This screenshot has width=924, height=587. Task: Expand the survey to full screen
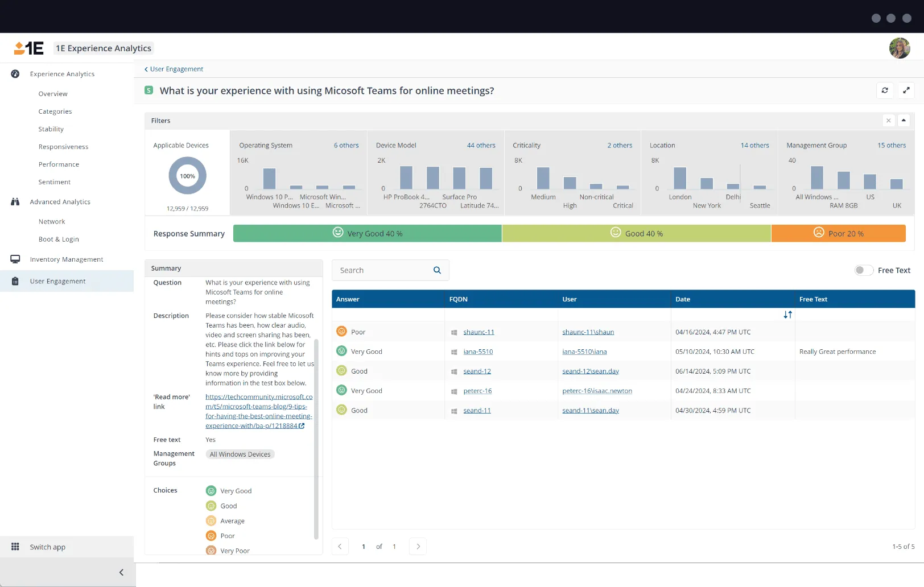point(906,90)
